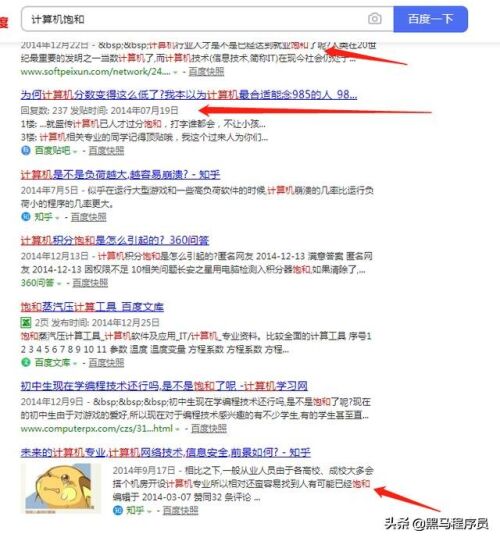Focus the search box containing 计算机饱和
This screenshot has width=500, height=541.
(207, 19)
